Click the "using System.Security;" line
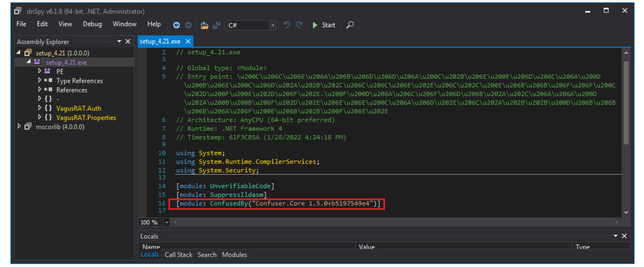Screen dimensions: 644x267 pyautogui.click(x=217, y=170)
